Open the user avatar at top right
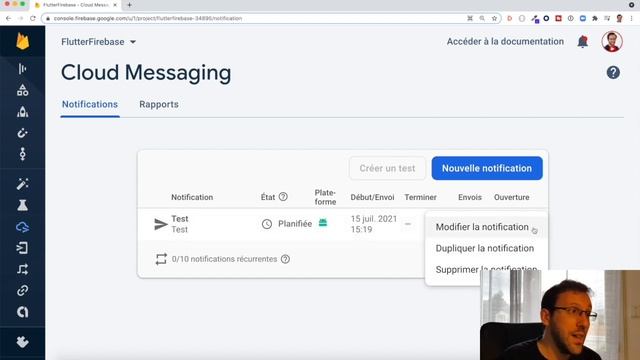 pyautogui.click(x=611, y=42)
